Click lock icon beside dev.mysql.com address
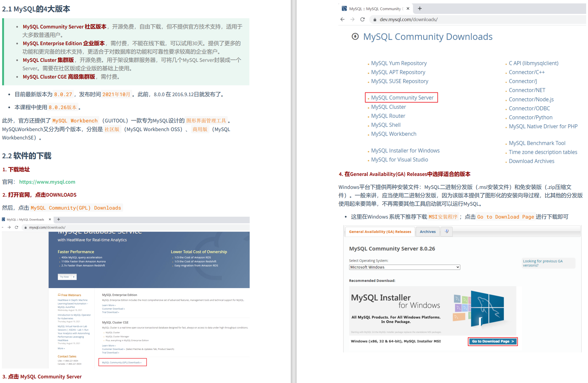Image resolution: width=588 pixels, height=383 pixels. click(x=375, y=19)
